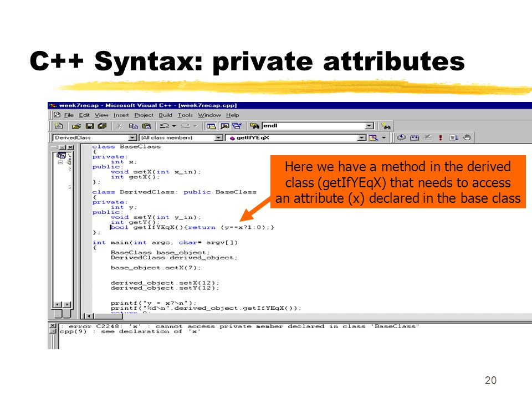Open the WizardBar Actions dropdown arrow
This screenshot has width=532, height=399.
383,137
